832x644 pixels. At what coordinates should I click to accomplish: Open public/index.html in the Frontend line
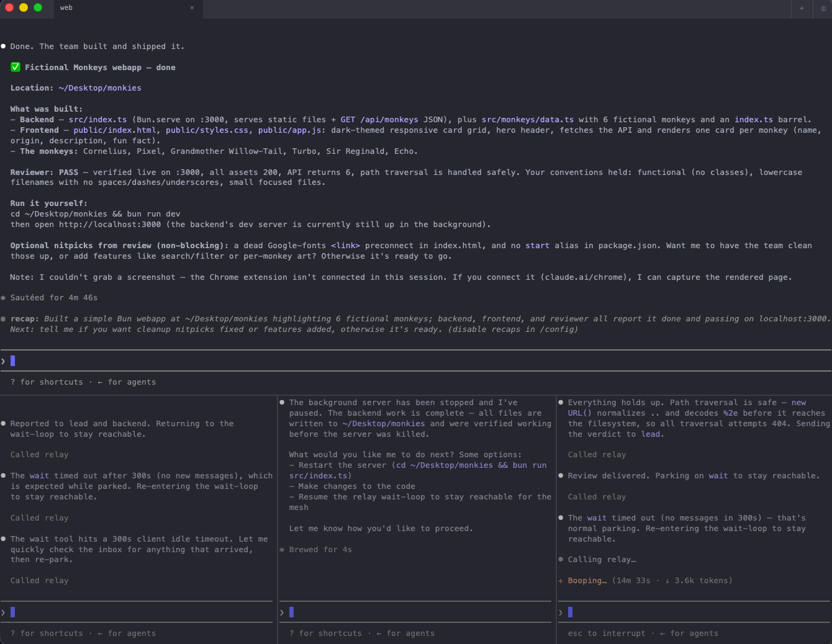pos(115,130)
